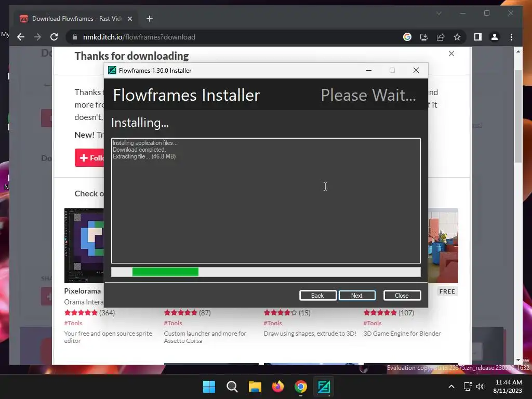
Task: Minimize the Flowframes installer window
Action: coord(369,70)
